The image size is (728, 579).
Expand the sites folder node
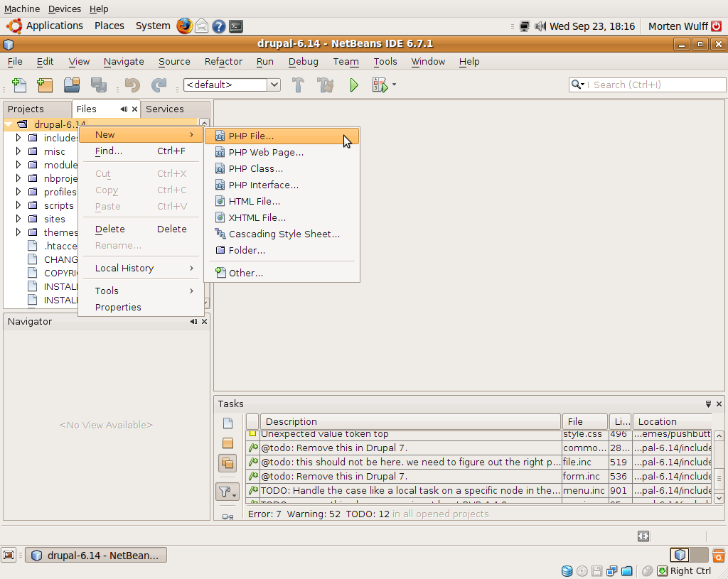pos(18,219)
